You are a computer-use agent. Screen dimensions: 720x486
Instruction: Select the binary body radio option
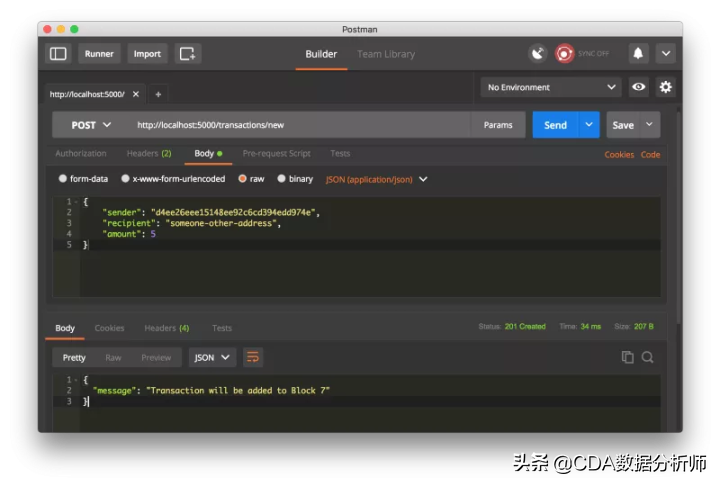point(281,178)
